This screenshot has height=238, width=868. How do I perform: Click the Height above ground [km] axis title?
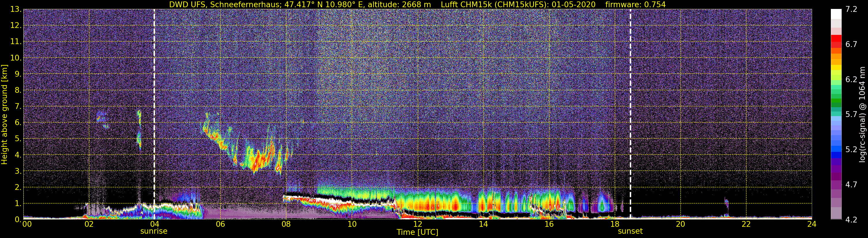point(4,115)
